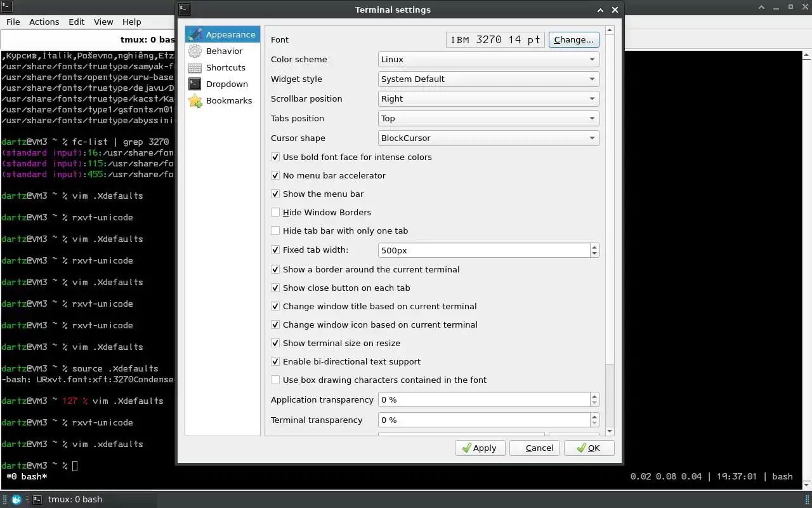Image resolution: width=812 pixels, height=508 pixels.
Task: Decrease Terminal transparency value
Action: [594, 424]
